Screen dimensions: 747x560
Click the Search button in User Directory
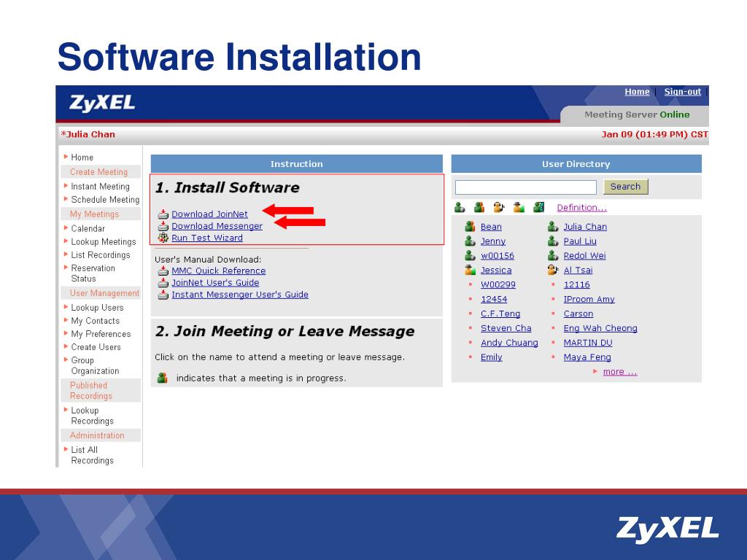pyautogui.click(x=625, y=187)
